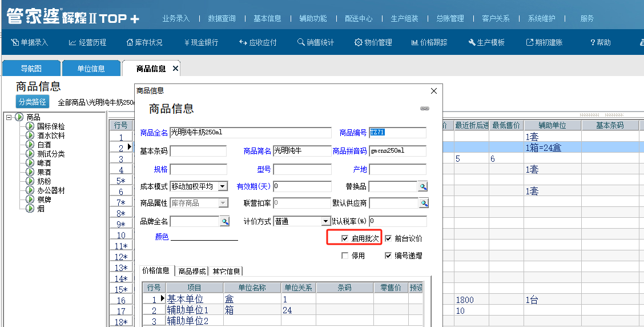Click the green arrow icon next to 酒水饮料
This screenshot has width=644, height=327.
30,135
